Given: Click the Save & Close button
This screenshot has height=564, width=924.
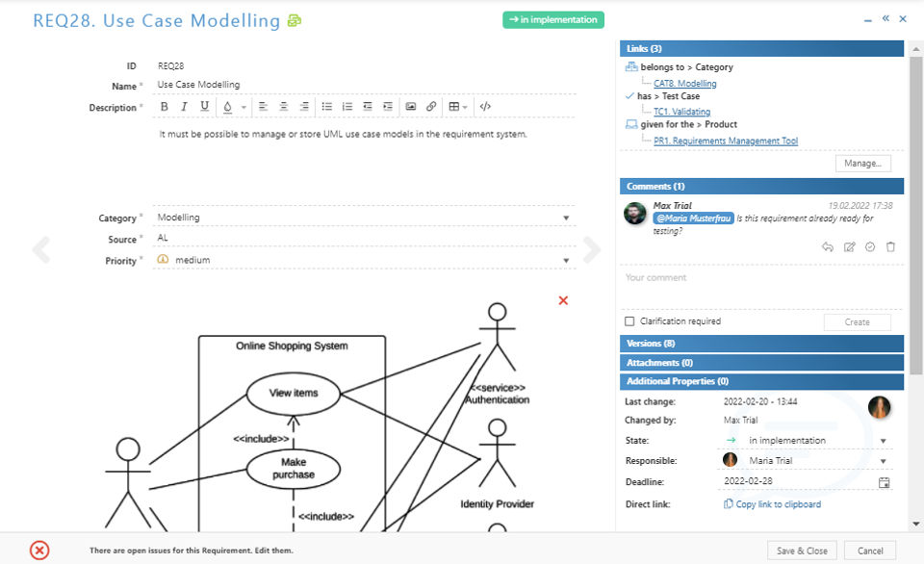Looking at the screenshot, I should coord(802,551).
